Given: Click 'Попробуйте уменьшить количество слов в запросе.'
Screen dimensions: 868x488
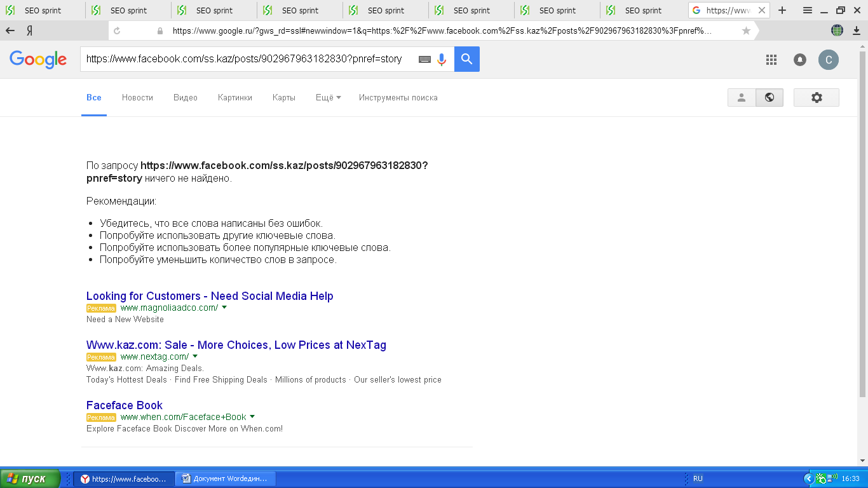Looking at the screenshot, I should [218, 260].
